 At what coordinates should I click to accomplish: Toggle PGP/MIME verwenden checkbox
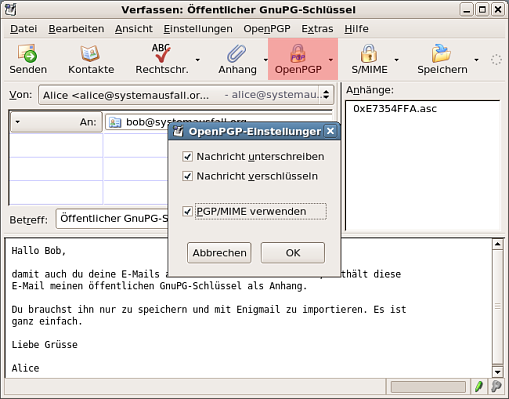(x=187, y=211)
